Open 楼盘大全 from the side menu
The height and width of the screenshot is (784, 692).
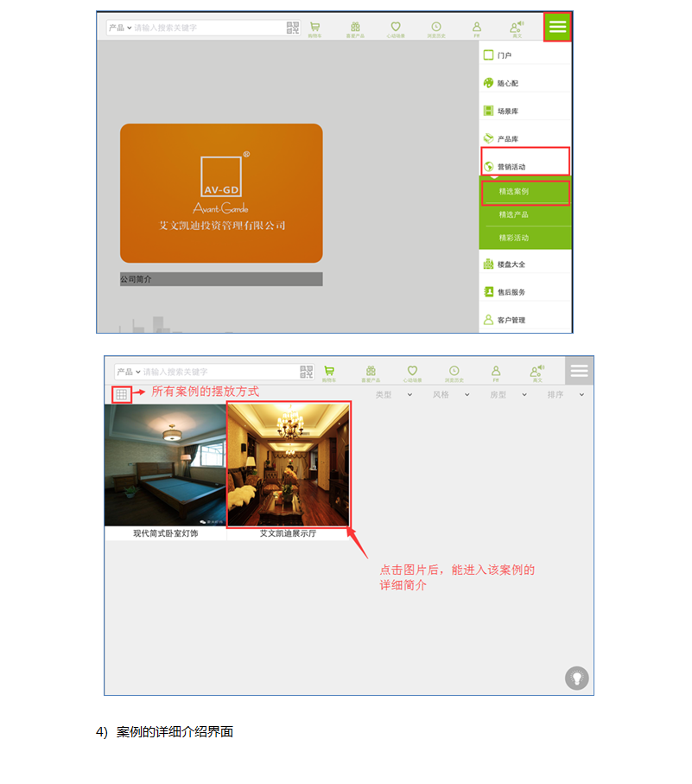[525, 264]
